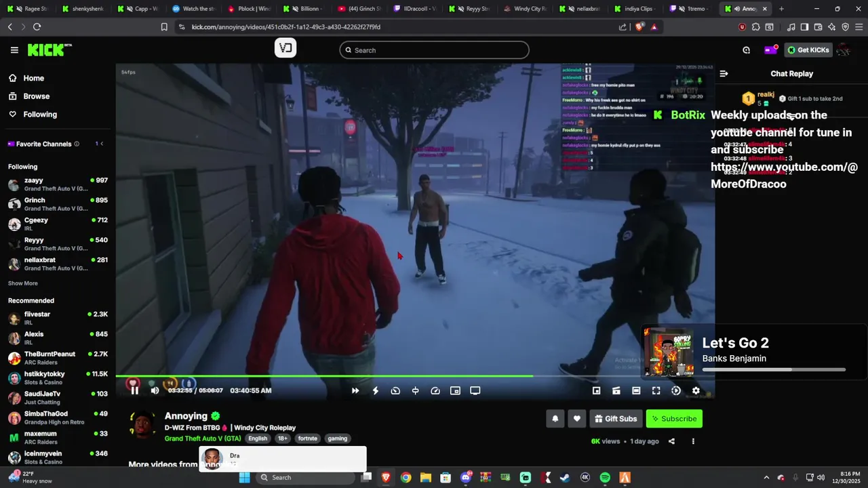Go back in browser history
Image resolution: width=868 pixels, height=488 pixels.
(9, 27)
